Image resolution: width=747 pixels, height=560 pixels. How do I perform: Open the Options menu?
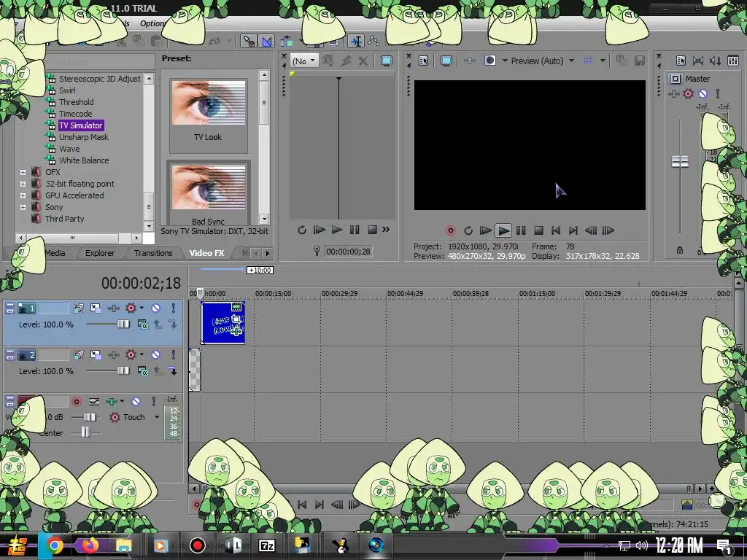152,23
